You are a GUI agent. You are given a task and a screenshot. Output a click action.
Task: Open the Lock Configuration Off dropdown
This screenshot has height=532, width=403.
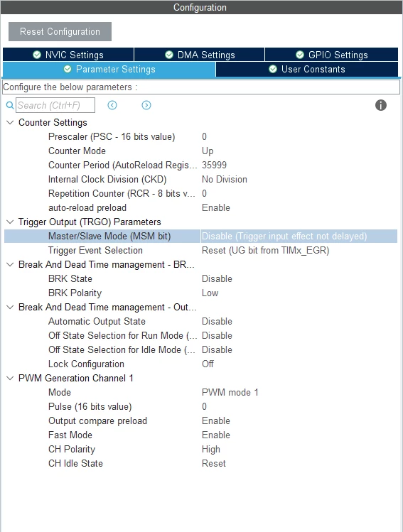[208, 364]
